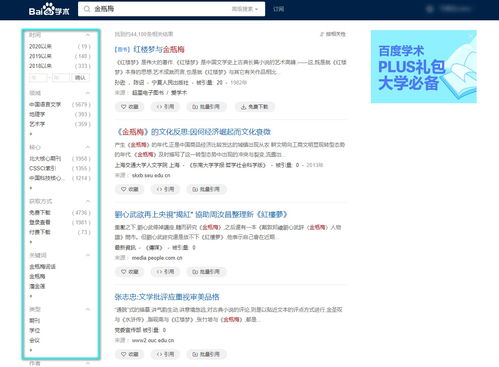Image resolution: width=499 pixels, height=367 pixels.
Task: Click the start year input field
Action: (x=38, y=78)
